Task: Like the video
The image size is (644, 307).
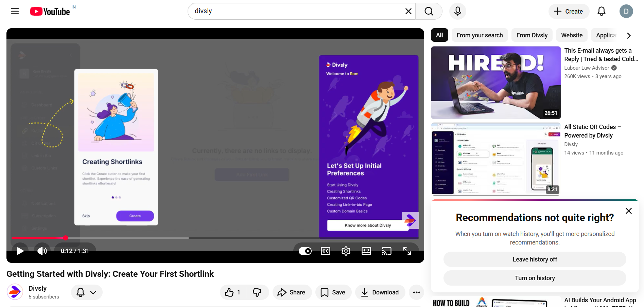Action: click(233, 292)
